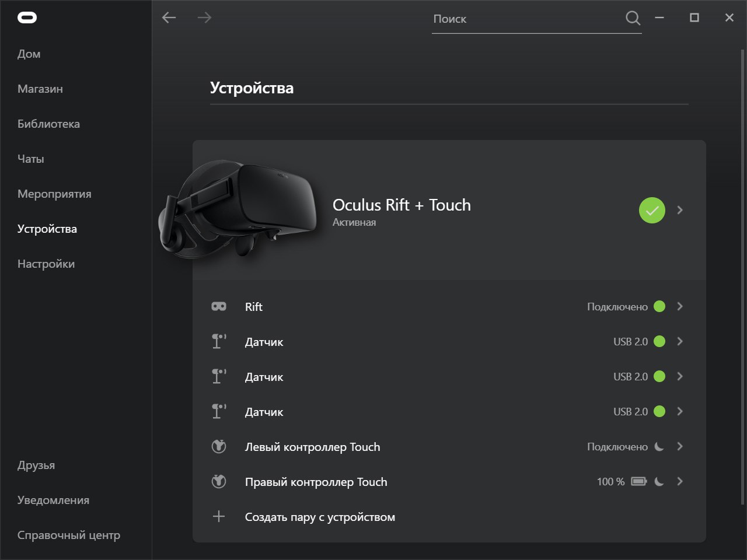Screen dimensions: 747x560
Task: Select the third Датчик label
Action: [x=264, y=412]
